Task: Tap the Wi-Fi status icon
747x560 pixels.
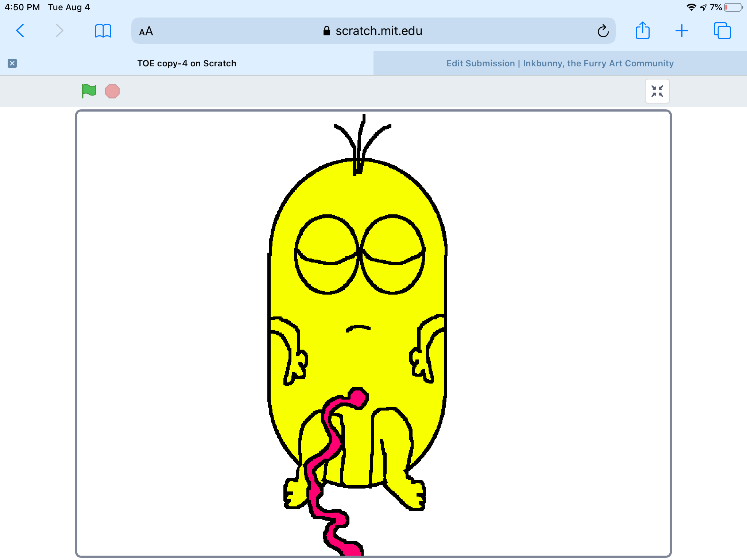Action: (x=691, y=7)
